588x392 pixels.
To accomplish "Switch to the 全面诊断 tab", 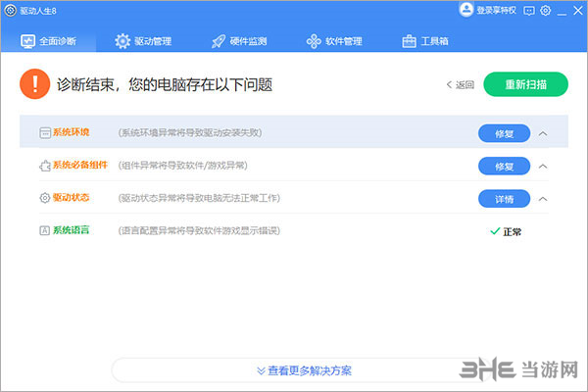I will coord(48,41).
